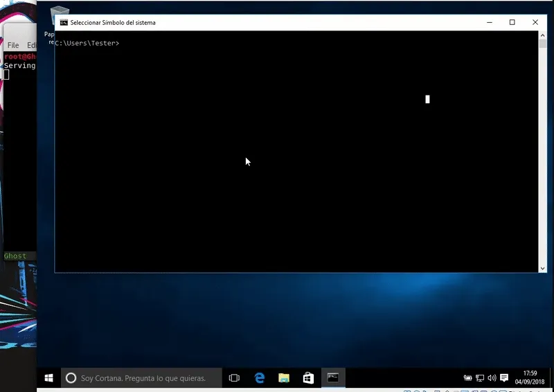Screen dimensions: 554x392
Task: Maximize the Símbolo del sistema window
Action: coord(512,22)
